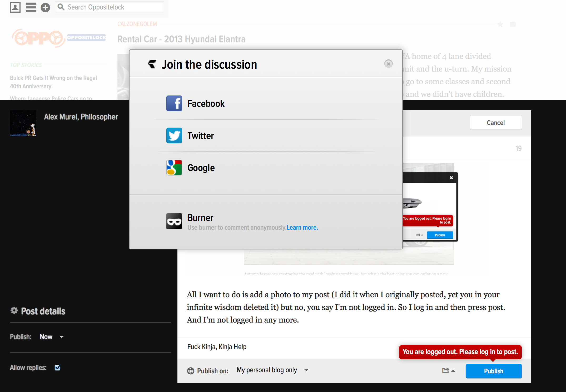Choose Google login text
The height and width of the screenshot is (392, 566).
pyautogui.click(x=201, y=168)
